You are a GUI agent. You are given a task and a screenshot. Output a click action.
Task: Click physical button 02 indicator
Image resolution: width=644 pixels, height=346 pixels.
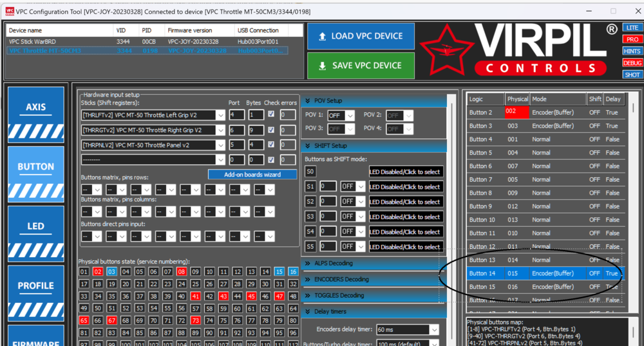97,272
